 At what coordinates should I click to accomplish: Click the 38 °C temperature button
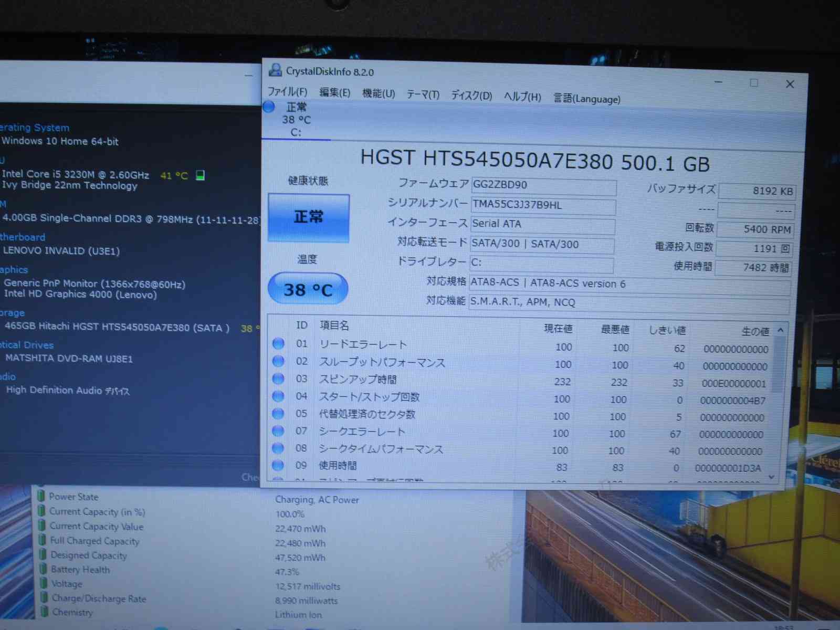point(308,289)
